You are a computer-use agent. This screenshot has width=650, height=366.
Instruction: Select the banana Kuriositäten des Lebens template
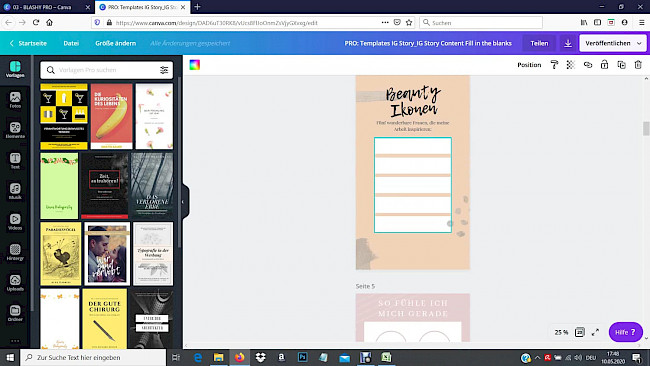(x=112, y=116)
